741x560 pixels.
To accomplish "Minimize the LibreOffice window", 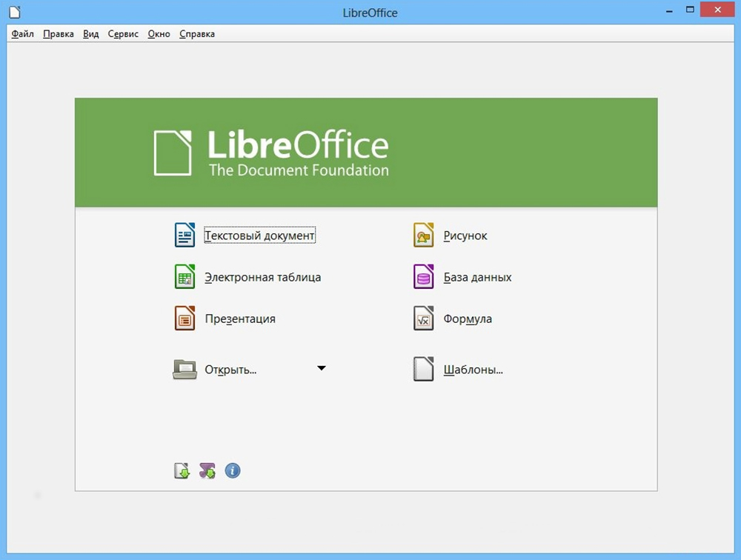I will (x=669, y=10).
